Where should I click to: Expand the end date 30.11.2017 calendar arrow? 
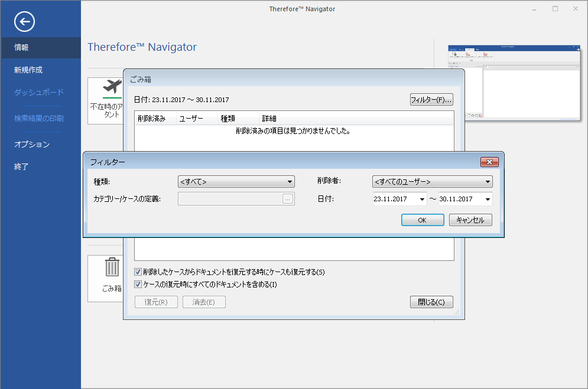click(x=488, y=199)
